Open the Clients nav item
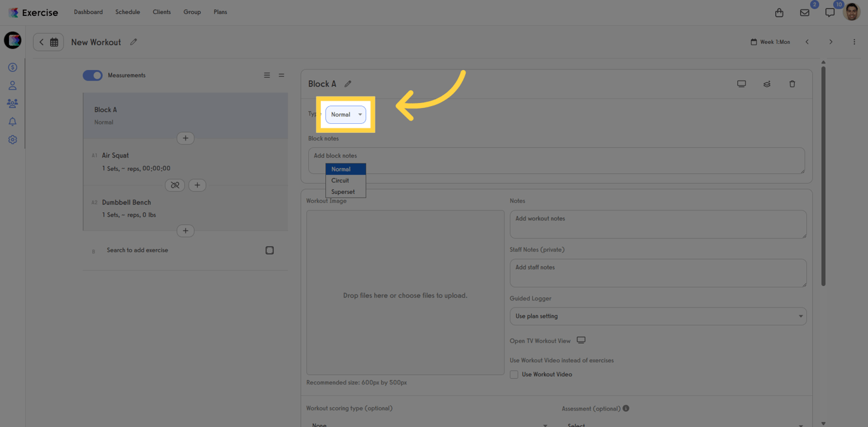This screenshot has width=868, height=427. (161, 12)
